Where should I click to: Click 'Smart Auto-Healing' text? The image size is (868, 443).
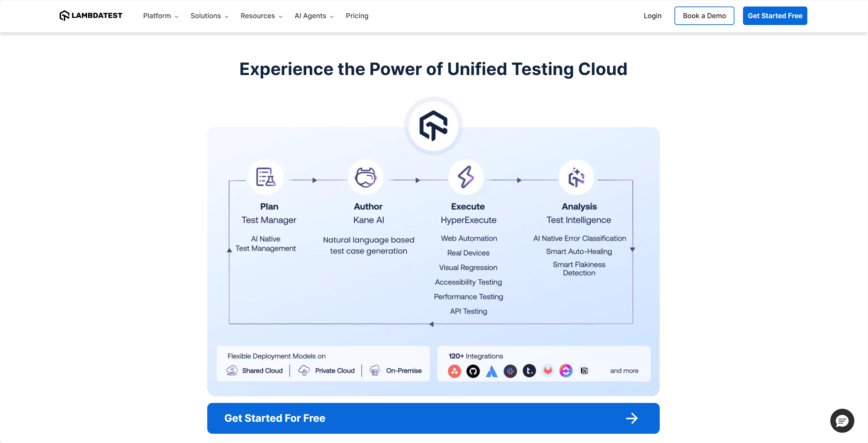tap(579, 251)
